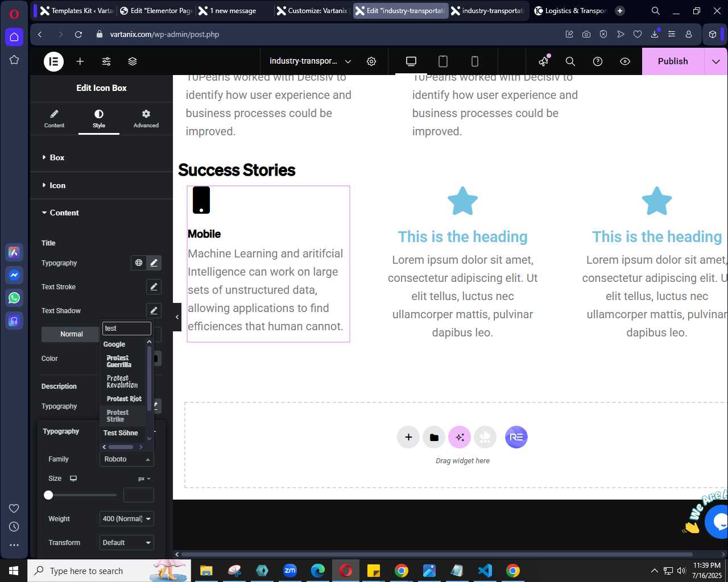728x582 pixels.
Task: Switch to the Content tab
Action: point(54,119)
